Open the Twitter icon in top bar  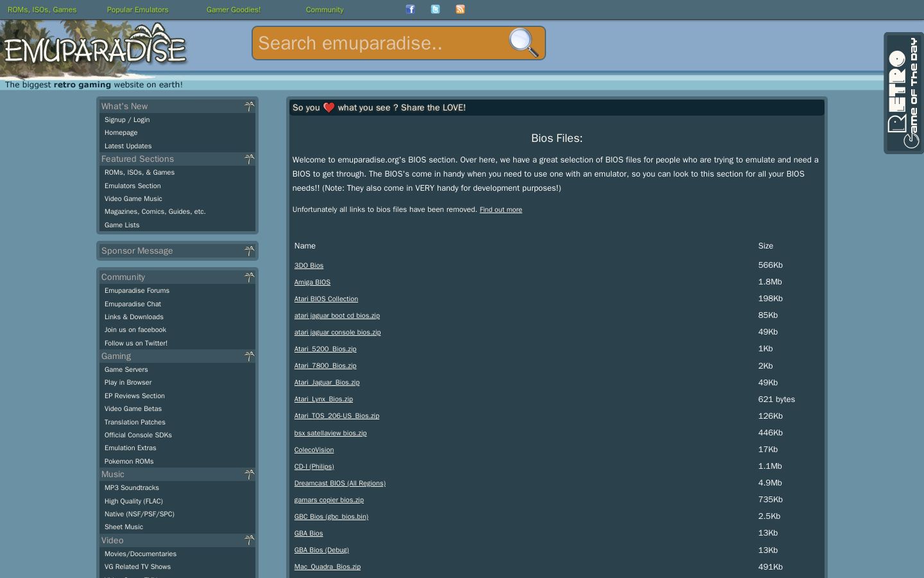[436, 9]
